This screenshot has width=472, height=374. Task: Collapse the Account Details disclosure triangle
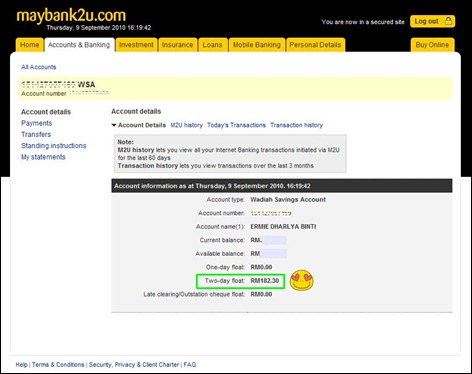pos(114,125)
